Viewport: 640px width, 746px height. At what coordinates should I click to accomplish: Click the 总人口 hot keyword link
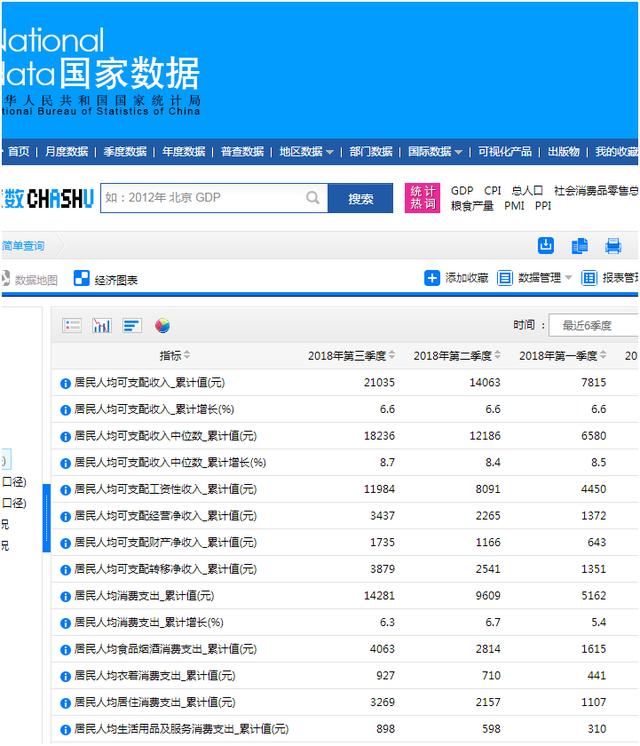tap(527, 191)
